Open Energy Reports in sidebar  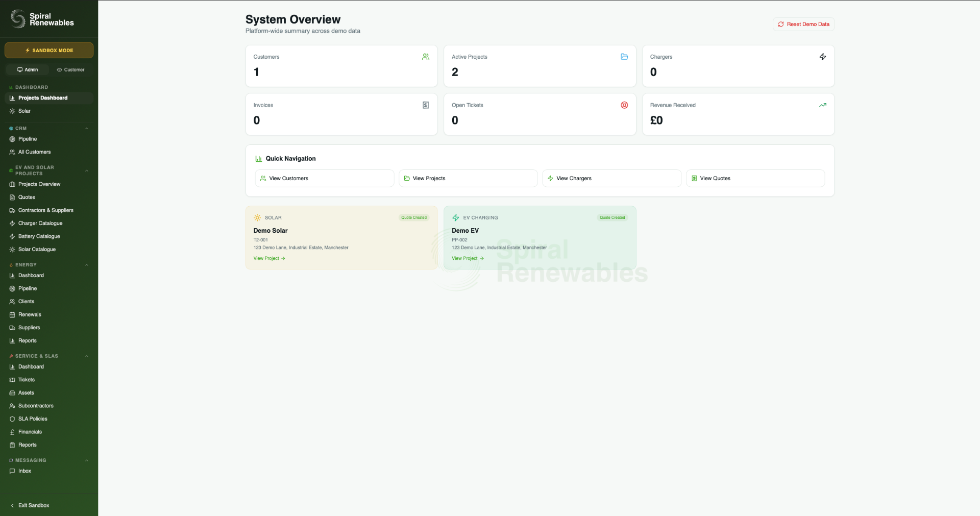point(49,341)
